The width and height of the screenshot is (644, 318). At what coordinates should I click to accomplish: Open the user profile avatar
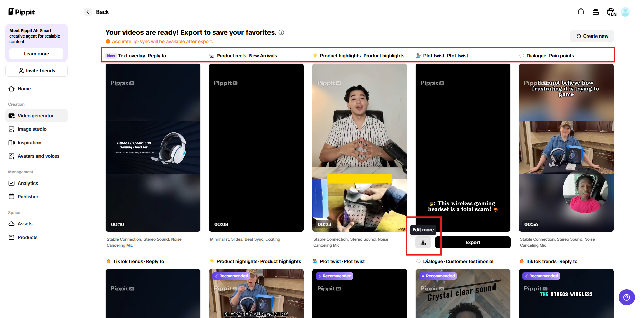(x=625, y=12)
